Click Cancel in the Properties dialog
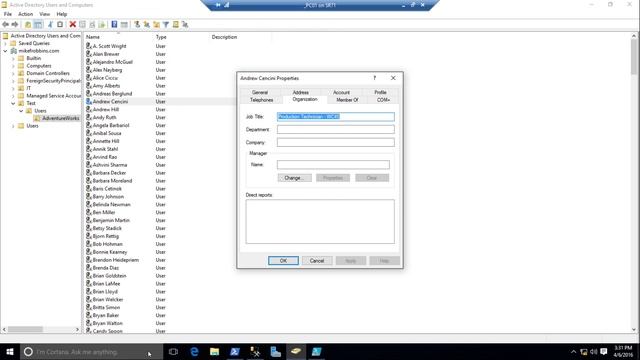 point(317,260)
